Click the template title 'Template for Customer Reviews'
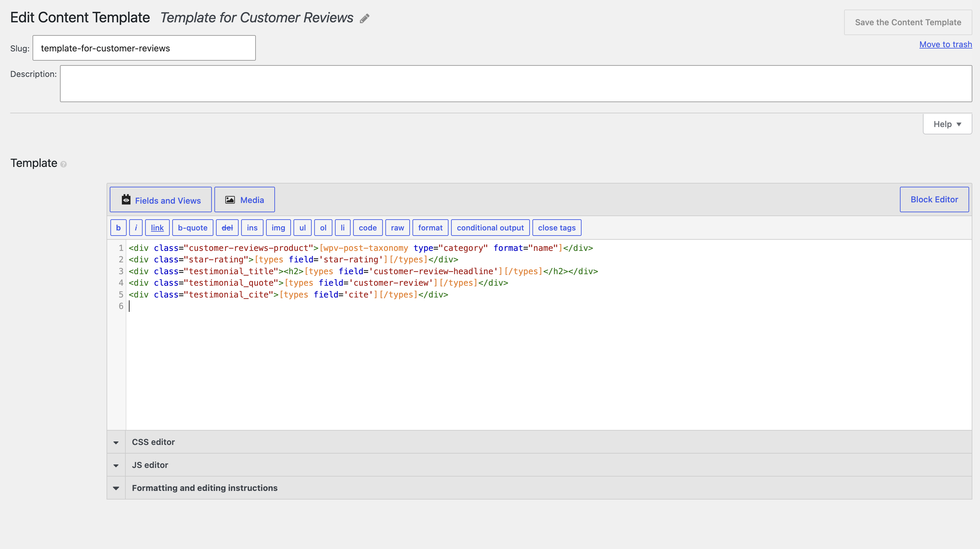980x549 pixels. pos(257,18)
